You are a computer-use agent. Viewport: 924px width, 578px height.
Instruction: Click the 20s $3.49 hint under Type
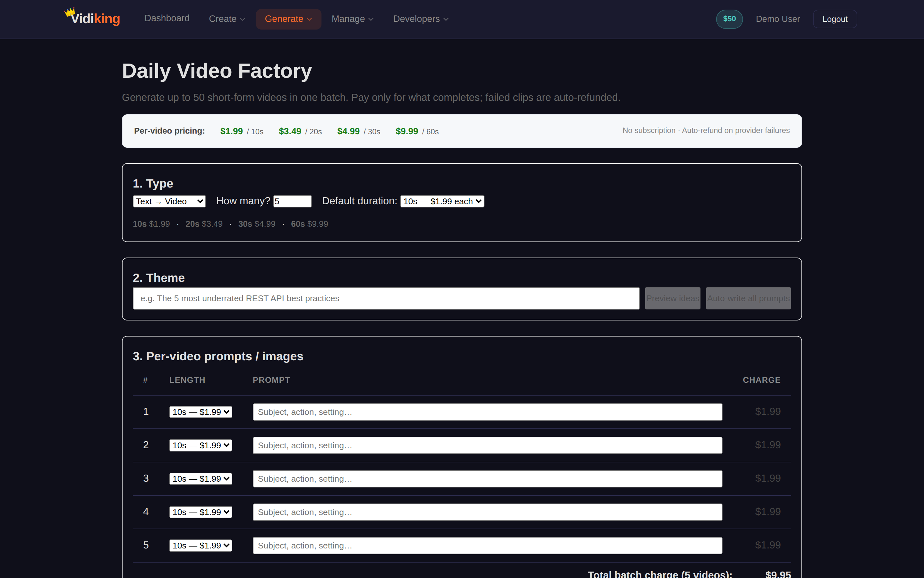coord(204,223)
